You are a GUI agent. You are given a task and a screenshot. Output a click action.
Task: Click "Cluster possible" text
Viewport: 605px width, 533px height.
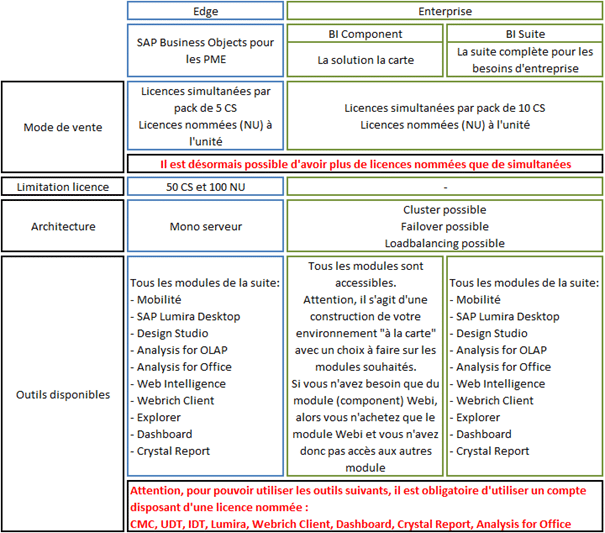pos(445,210)
